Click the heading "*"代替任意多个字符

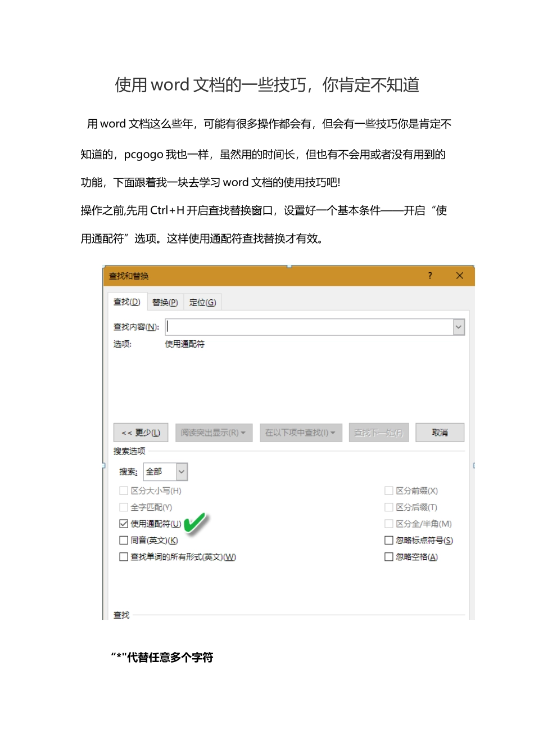point(162,657)
